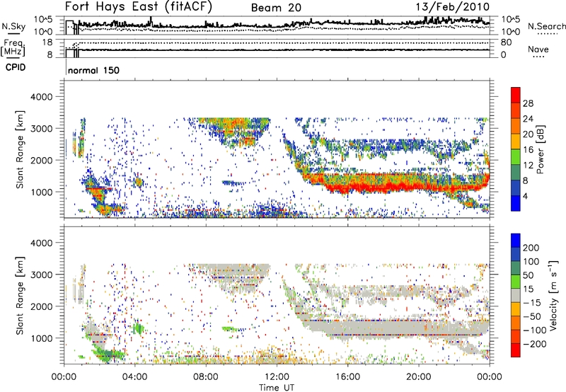Click the power colorbar '12' label
Image resolution: width=566 pixels, height=392 pixels.
tap(528, 166)
